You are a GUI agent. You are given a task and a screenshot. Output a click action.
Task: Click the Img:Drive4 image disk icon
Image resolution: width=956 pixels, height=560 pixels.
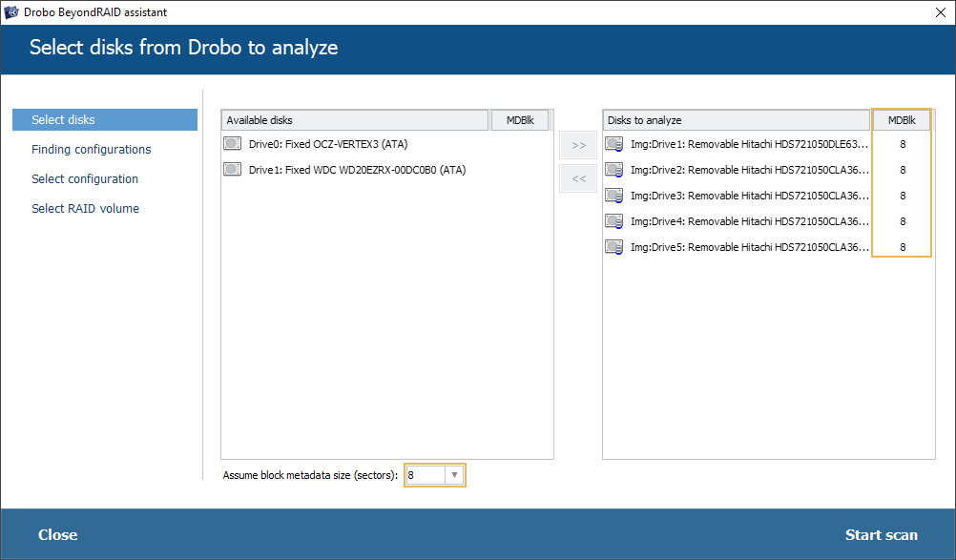pyautogui.click(x=614, y=221)
